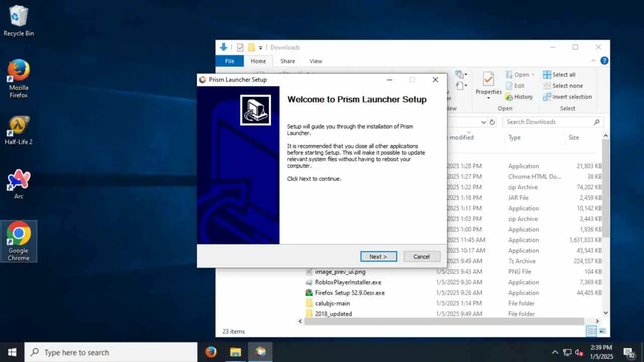Select Arc browser desktop shortcut

pos(19,185)
